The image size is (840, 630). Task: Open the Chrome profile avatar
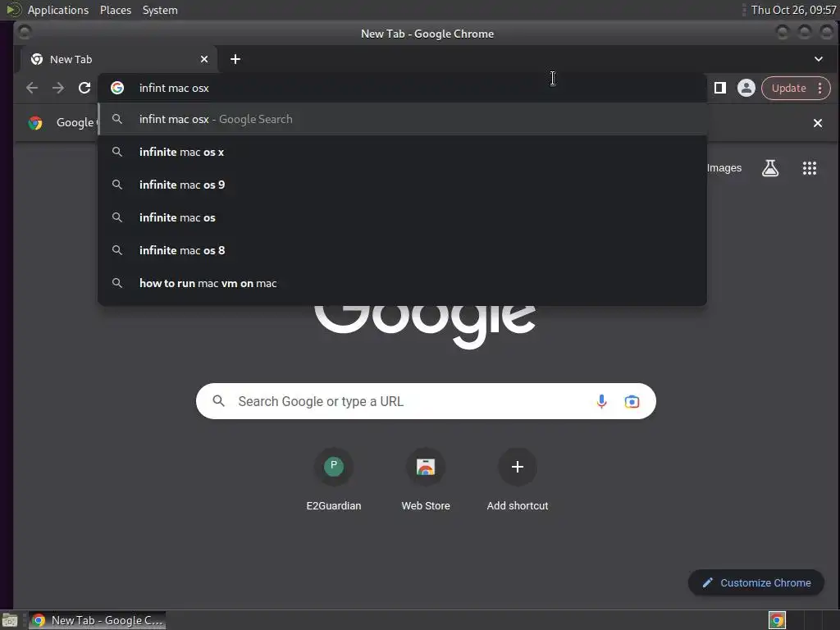[x=746, y=88]
